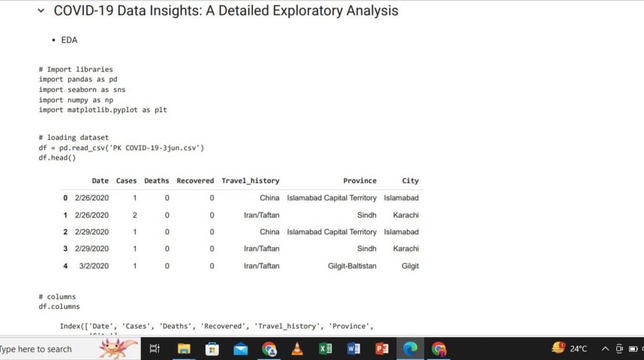Launch VLC media player from taskbar

(x=297, y=348)
